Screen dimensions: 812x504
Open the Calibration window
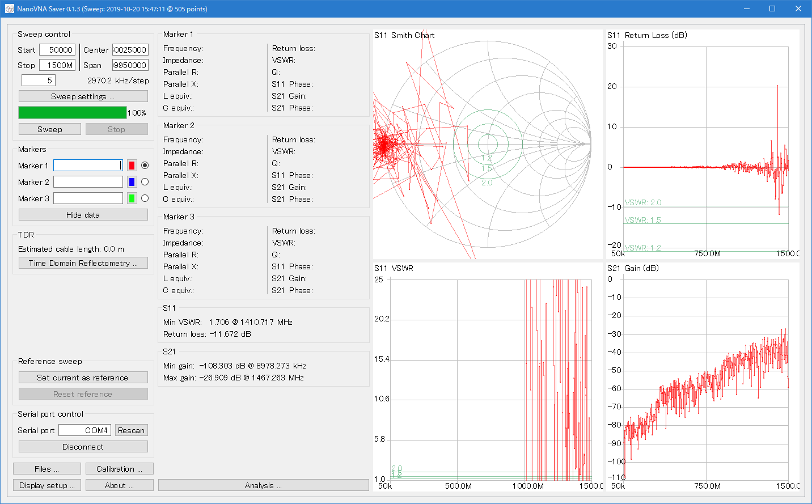point(120,469)
